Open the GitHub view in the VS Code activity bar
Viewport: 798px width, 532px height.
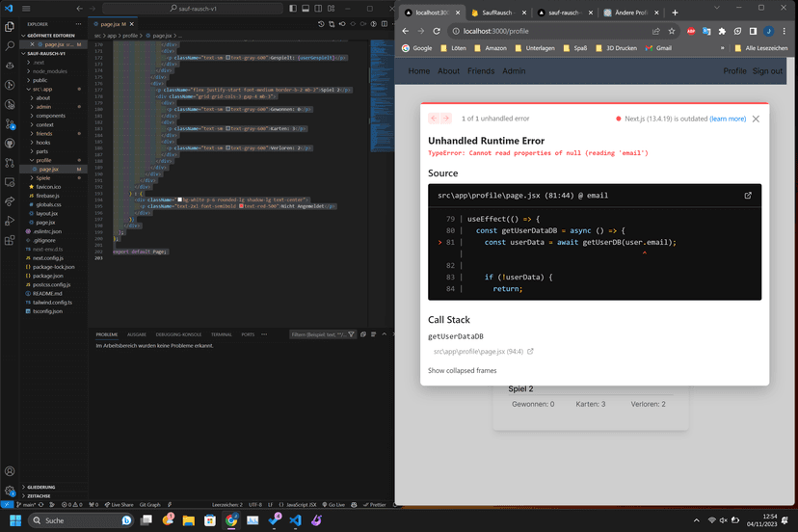tap(10, 143)
